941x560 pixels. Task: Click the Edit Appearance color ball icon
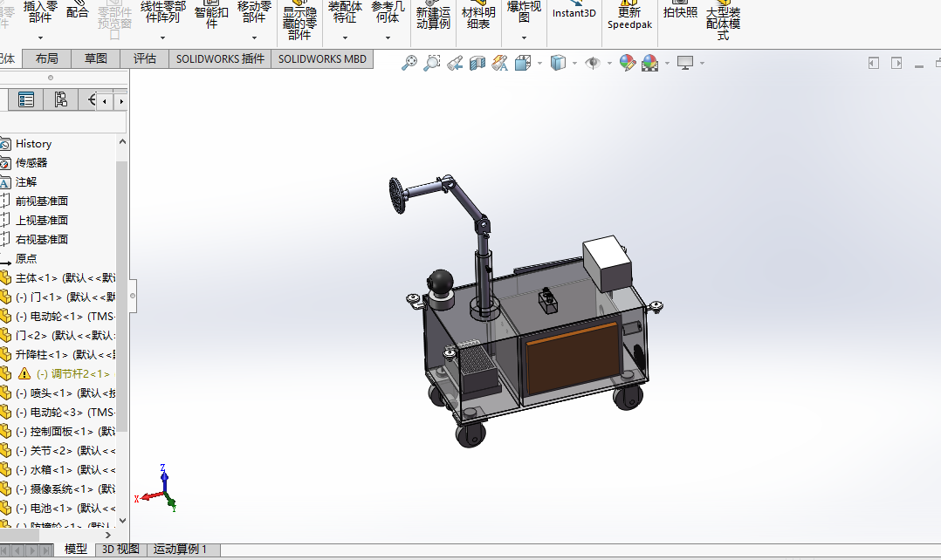(627, 63)
